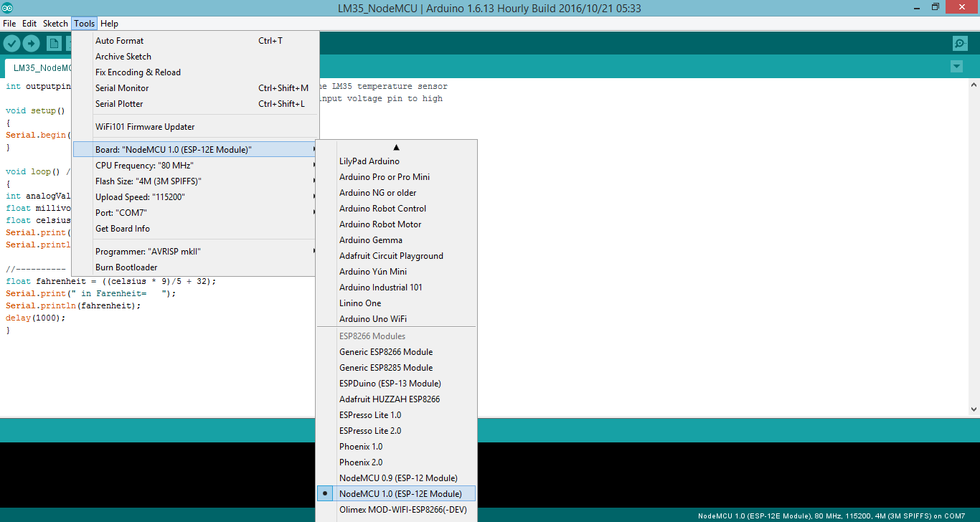The width and height of the screenshot is (980, 522).
Task: Click the fahrenheit calculation code line
Action: [111, 281]
